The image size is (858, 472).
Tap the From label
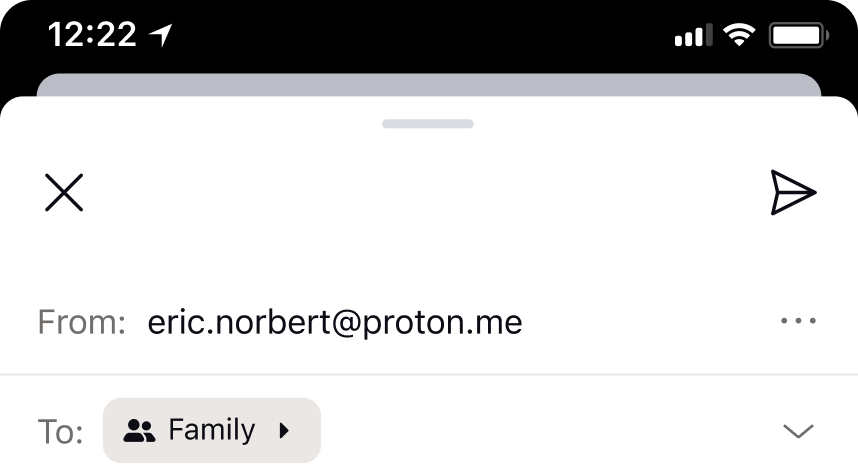point(82,322)
